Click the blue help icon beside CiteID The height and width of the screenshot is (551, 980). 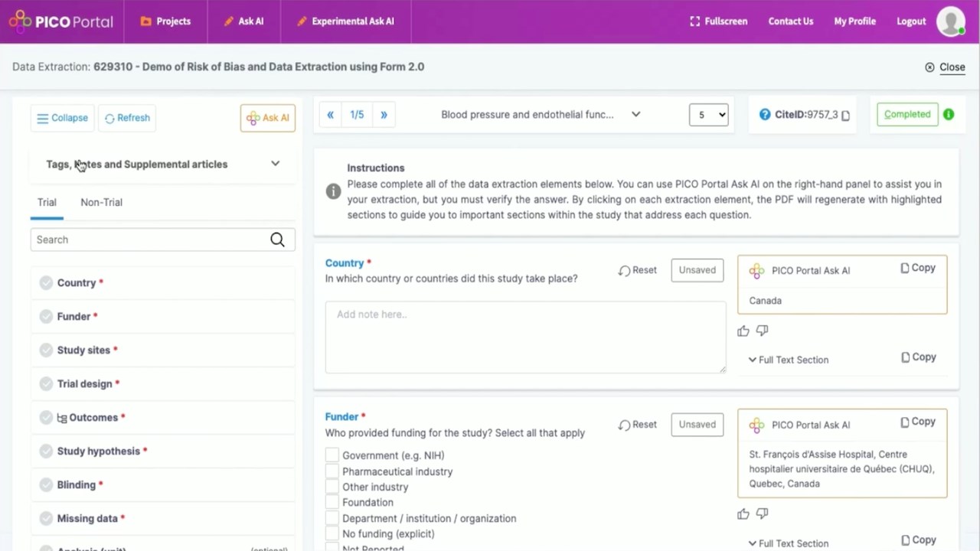click(764, 115)
